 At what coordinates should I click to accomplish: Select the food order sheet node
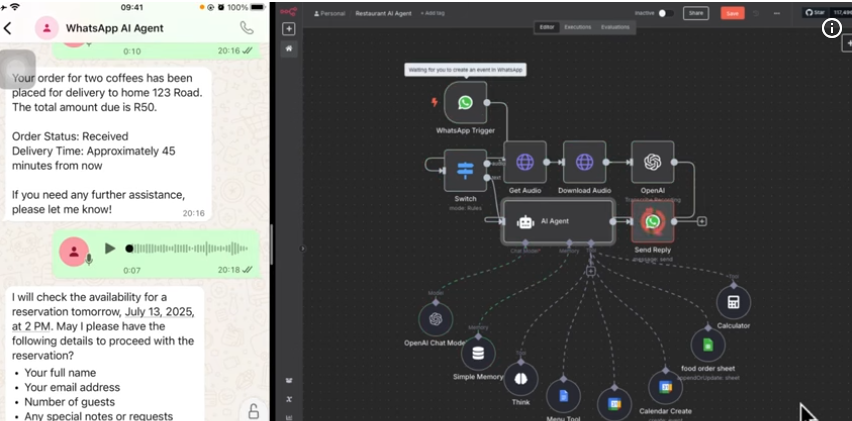tap(708, 345)
